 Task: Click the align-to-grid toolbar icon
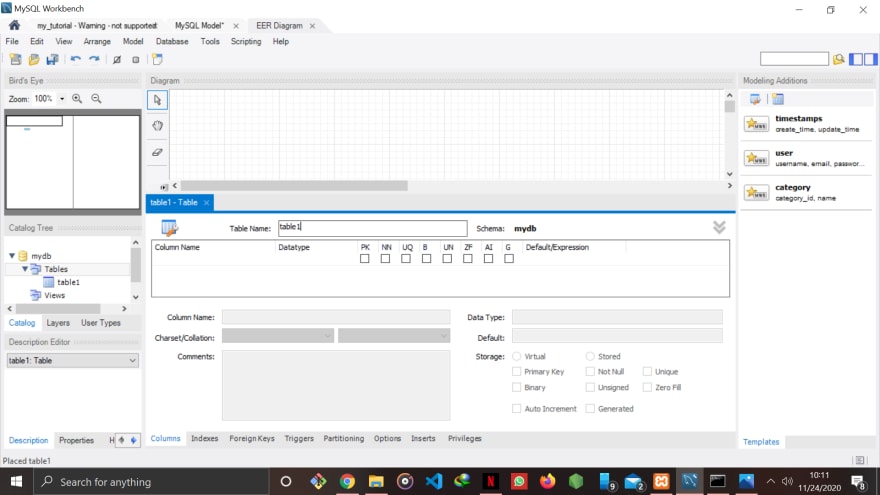point(135,59)
